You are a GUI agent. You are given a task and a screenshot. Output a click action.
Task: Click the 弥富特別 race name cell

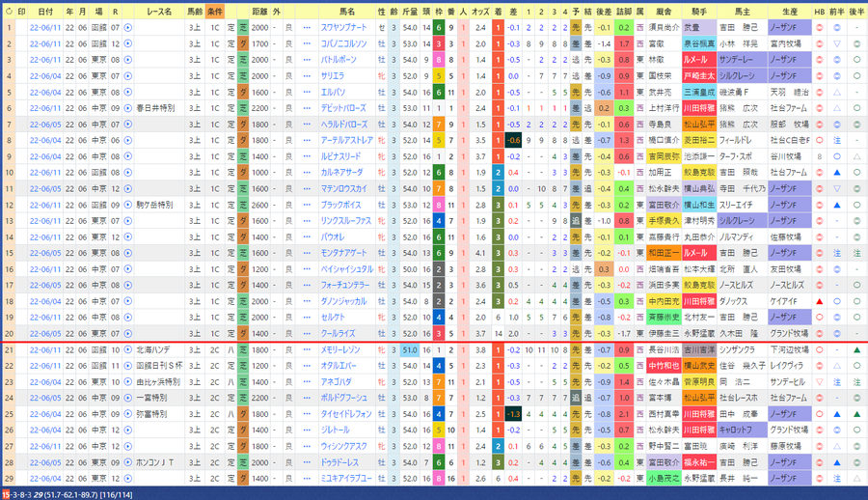click(151, 414)
